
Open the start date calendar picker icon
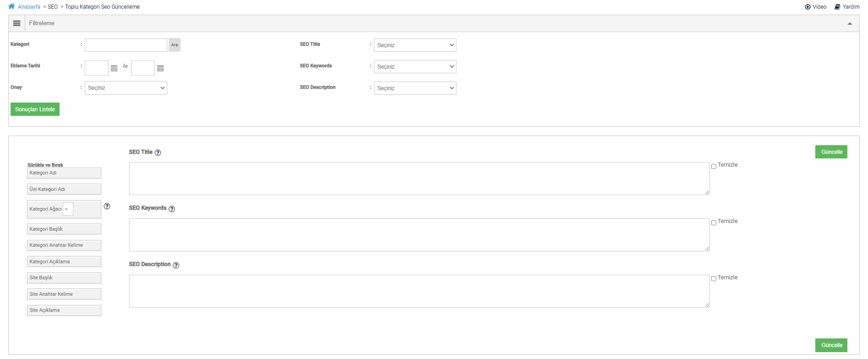coord(114,68)
